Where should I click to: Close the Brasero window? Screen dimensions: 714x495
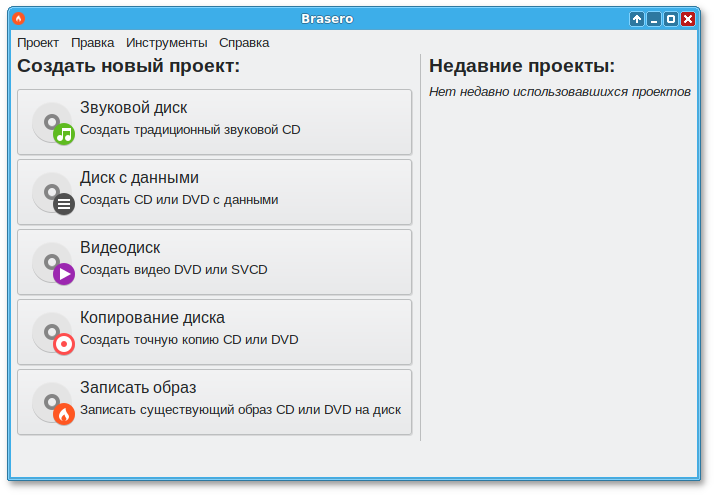pos(688,19)
